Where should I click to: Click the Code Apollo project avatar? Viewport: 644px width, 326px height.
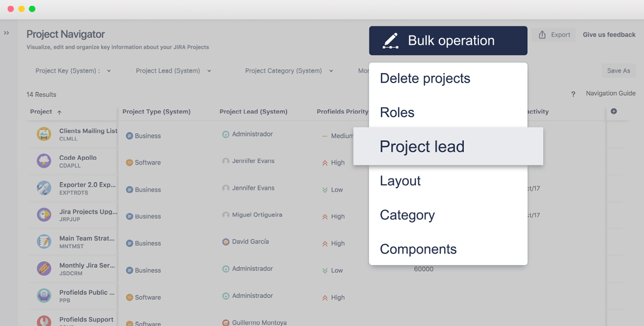click(44, 161)
